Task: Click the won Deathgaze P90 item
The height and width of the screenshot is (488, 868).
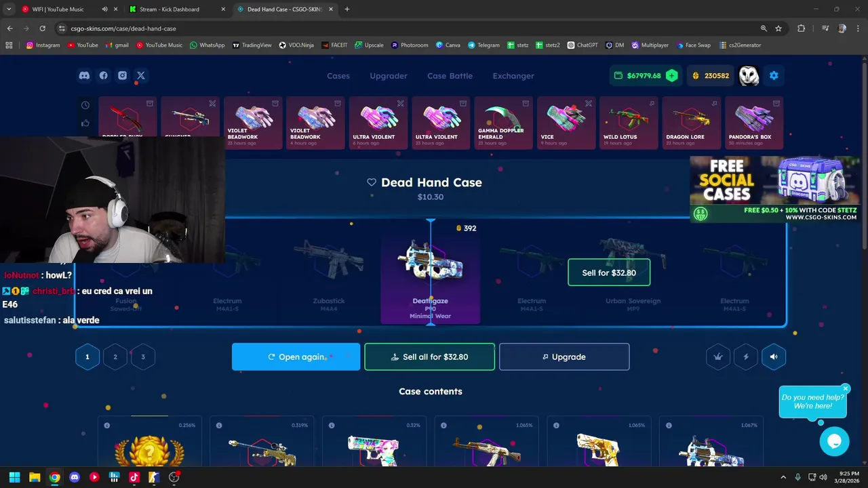Action: [x=431, y=271]
